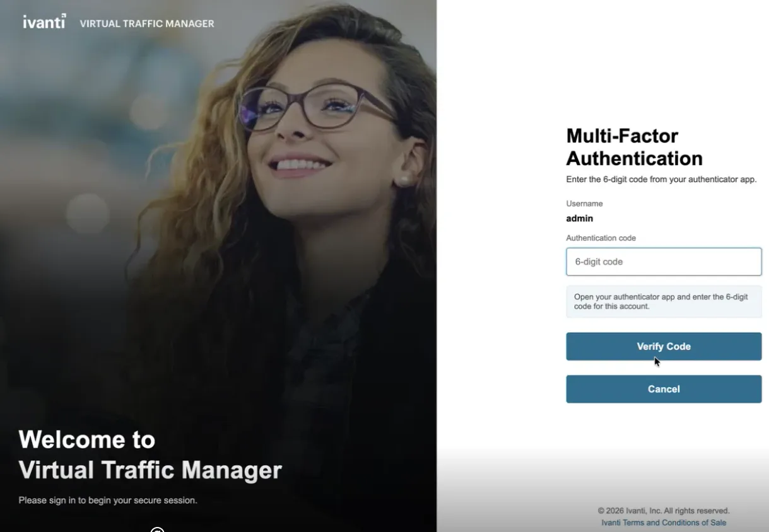Click the "Open your authenticator app" hint box
This screenshot has width=769, height=532.
click(x=664, y=301)
